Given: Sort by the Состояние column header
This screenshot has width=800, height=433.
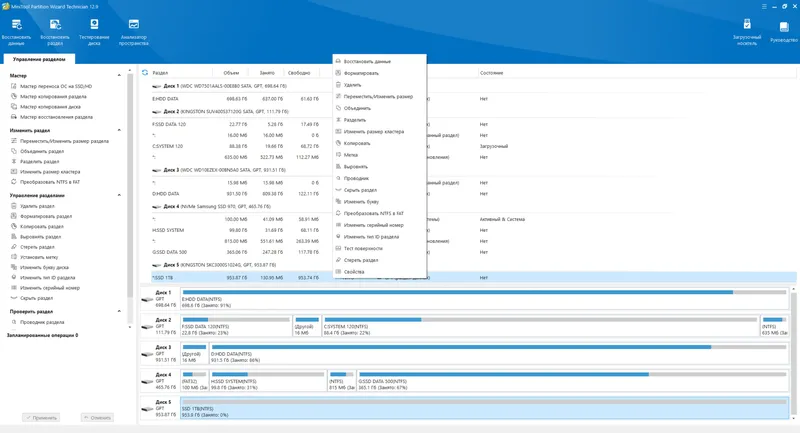Looking at the screenshot, I should coord(491,73).
